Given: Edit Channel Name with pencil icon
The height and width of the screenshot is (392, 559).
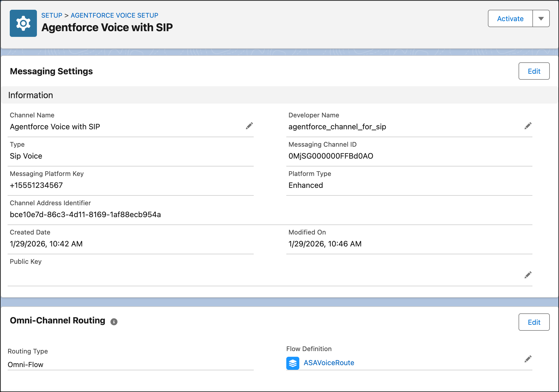Looking at the screenshot, I should (249, 126).
